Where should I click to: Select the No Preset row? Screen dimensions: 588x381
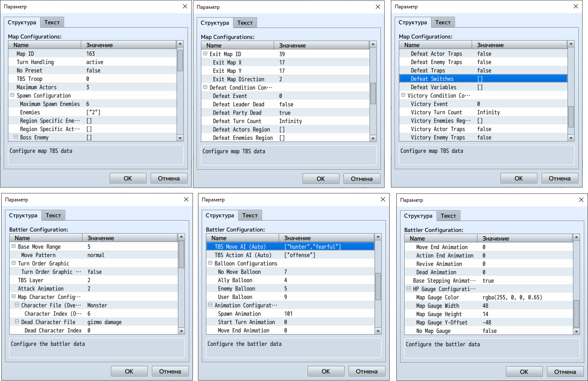tap(92, 70)
